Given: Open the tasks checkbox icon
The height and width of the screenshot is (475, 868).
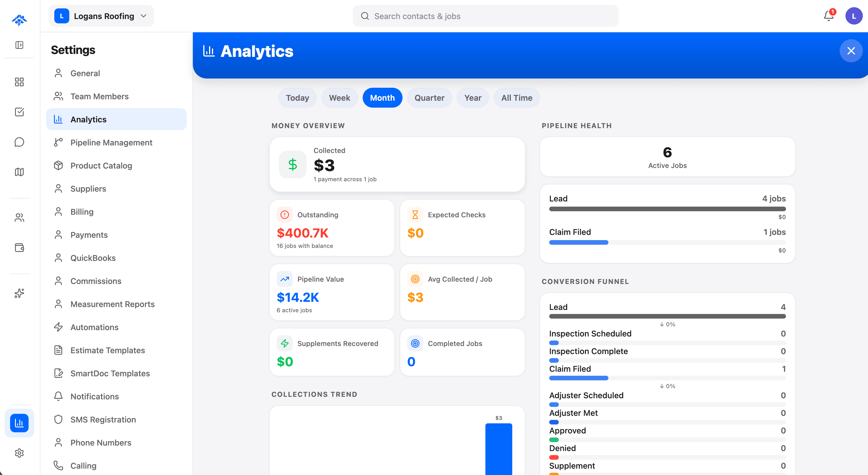Looking at the screenshot, I should point(19,112).
